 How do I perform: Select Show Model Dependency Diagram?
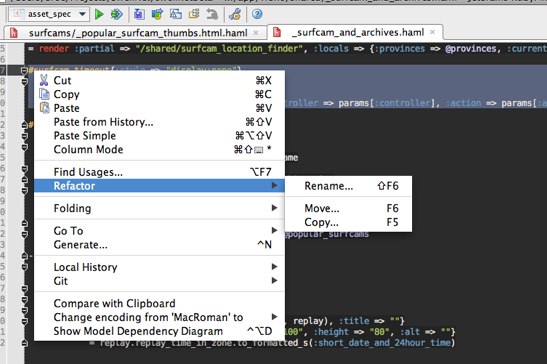click(159, 331)
